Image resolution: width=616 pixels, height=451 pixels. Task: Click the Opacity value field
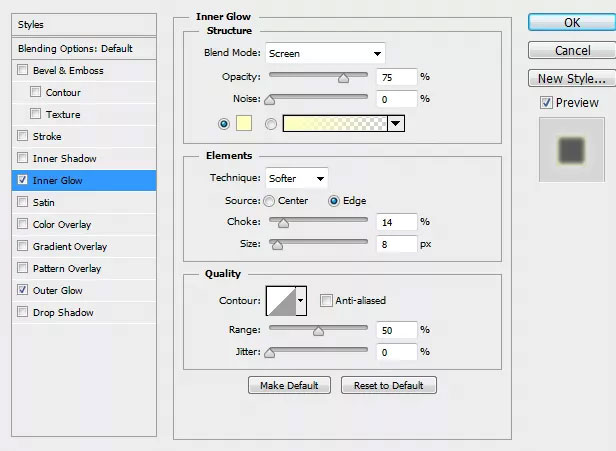tap(396, 77)
